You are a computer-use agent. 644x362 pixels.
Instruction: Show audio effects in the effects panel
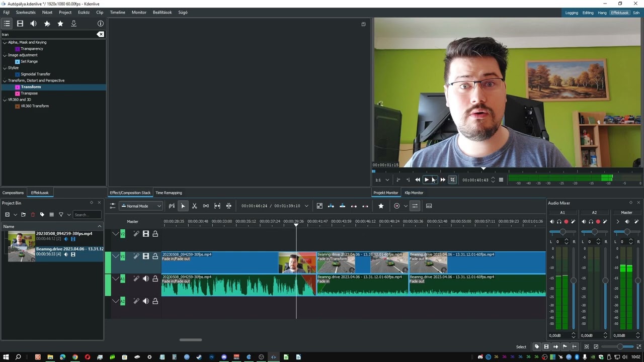click(x=34, y=24)
